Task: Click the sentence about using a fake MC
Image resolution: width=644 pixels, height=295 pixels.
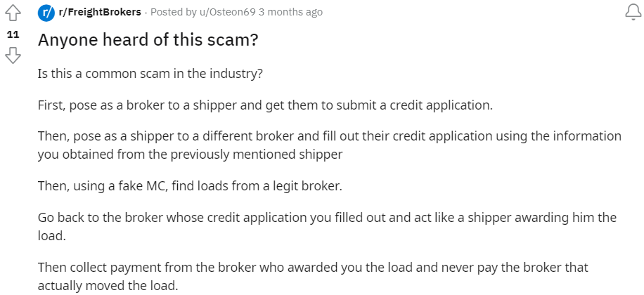Action: pos(190,186)
